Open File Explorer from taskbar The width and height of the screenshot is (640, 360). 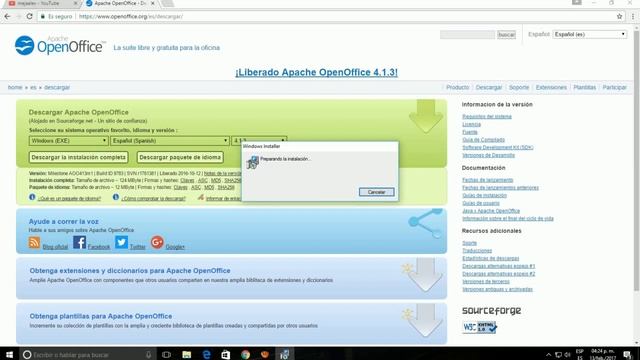click(x=187, y=355)
